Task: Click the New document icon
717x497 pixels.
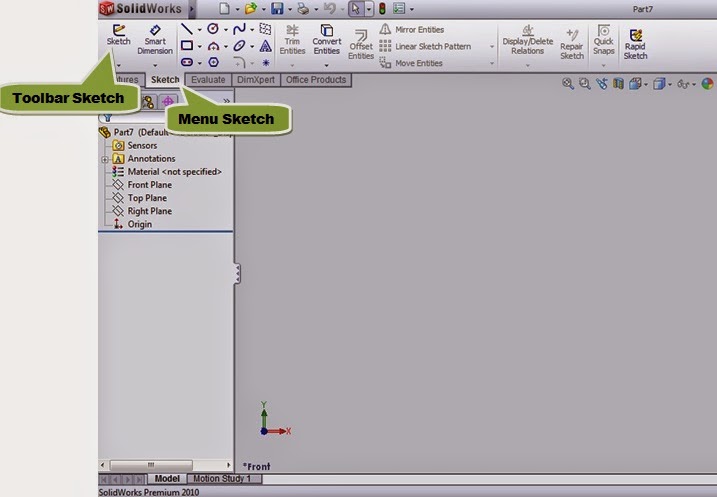Action: [x=225, y=8]
